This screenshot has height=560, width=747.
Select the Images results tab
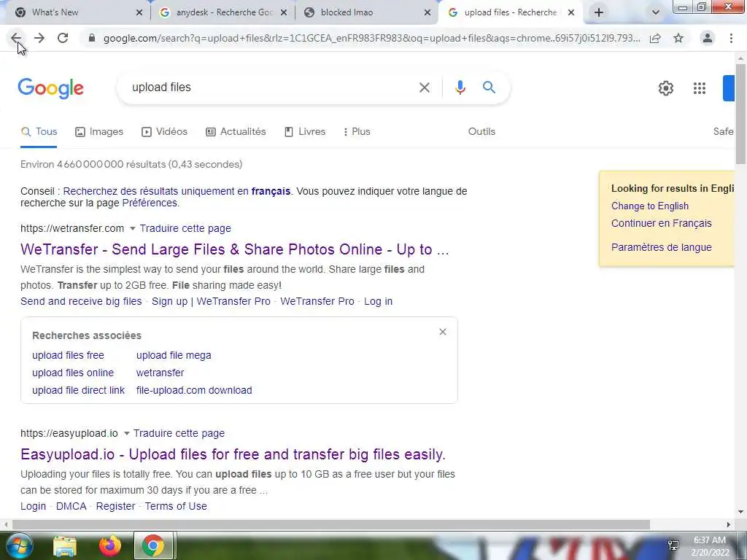coord(99,131)
